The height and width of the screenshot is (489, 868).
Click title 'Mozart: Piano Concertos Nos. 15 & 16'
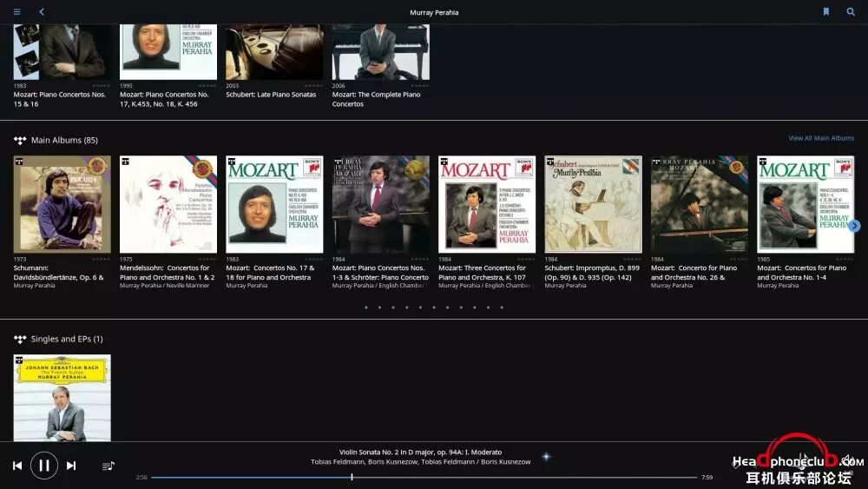59,99
